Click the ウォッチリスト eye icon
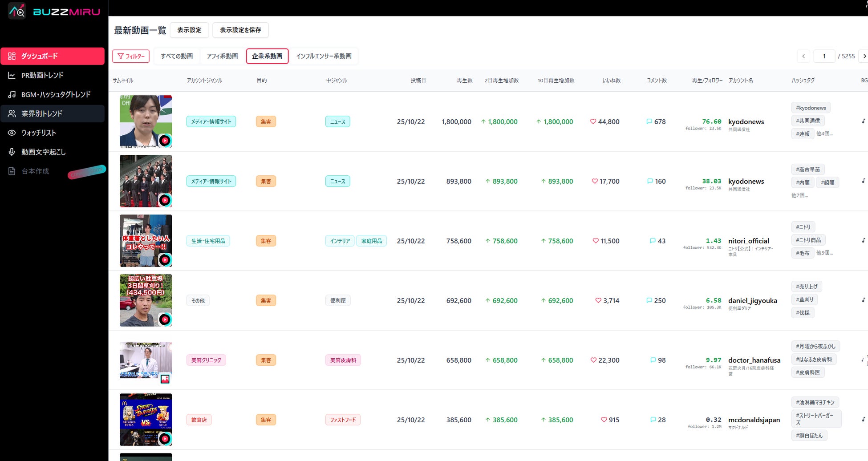Viewport: 868px width, 461px height. [12, 133]
